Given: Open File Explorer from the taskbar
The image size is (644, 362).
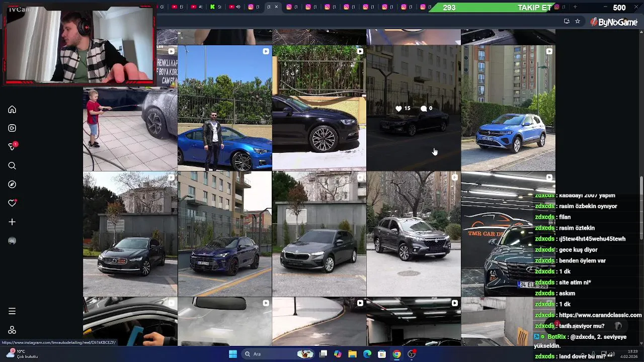Looking at the screenshot, I should coord(353,354).
